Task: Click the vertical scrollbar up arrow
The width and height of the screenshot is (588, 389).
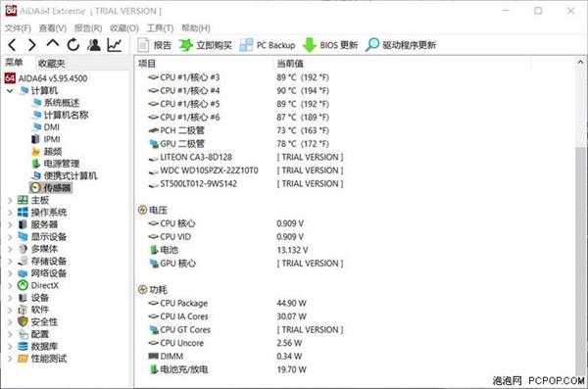Action: (x=580, y=63)
